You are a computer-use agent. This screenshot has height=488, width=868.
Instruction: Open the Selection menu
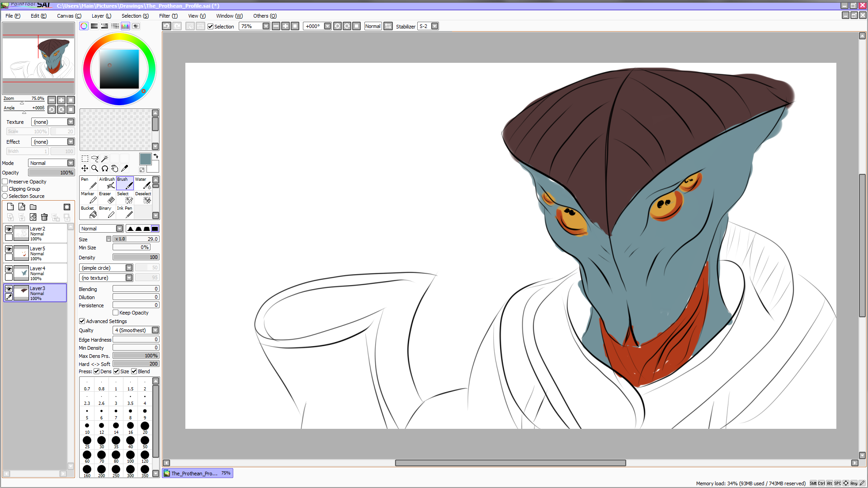click(x=135, y=16)
